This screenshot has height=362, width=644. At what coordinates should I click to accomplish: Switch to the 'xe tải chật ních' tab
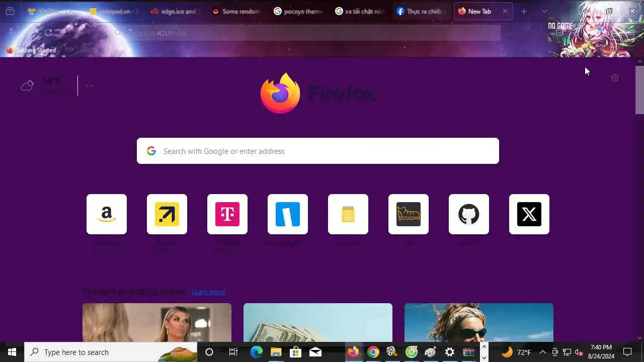pos(359,11)
